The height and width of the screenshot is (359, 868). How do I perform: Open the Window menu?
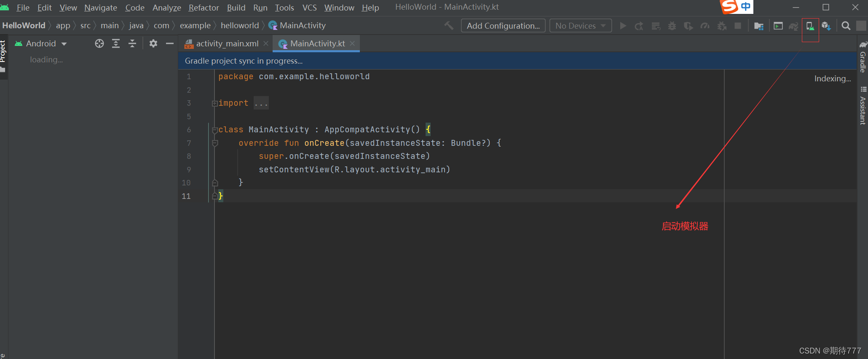pyautogui.click(x=339, y=8)
